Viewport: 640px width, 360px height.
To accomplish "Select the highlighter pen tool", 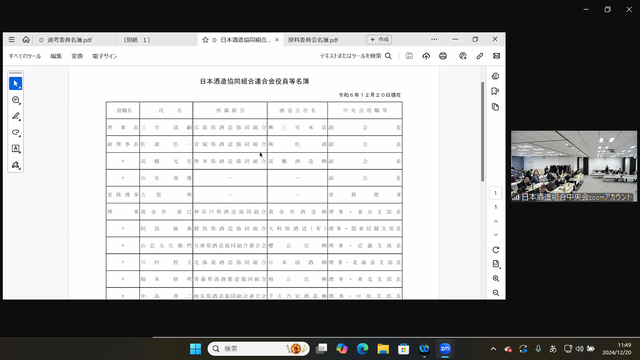I will pyautogui.click(x=16, y=116).
